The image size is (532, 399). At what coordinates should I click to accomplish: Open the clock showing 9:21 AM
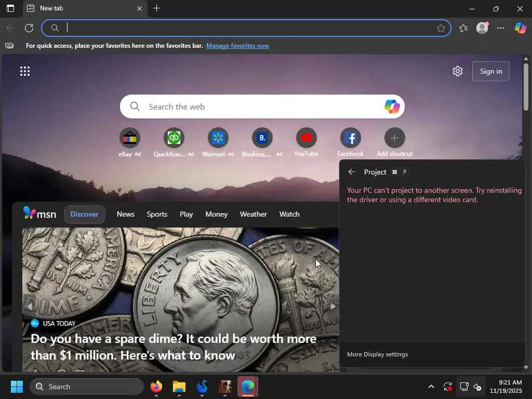click(506, 387)
